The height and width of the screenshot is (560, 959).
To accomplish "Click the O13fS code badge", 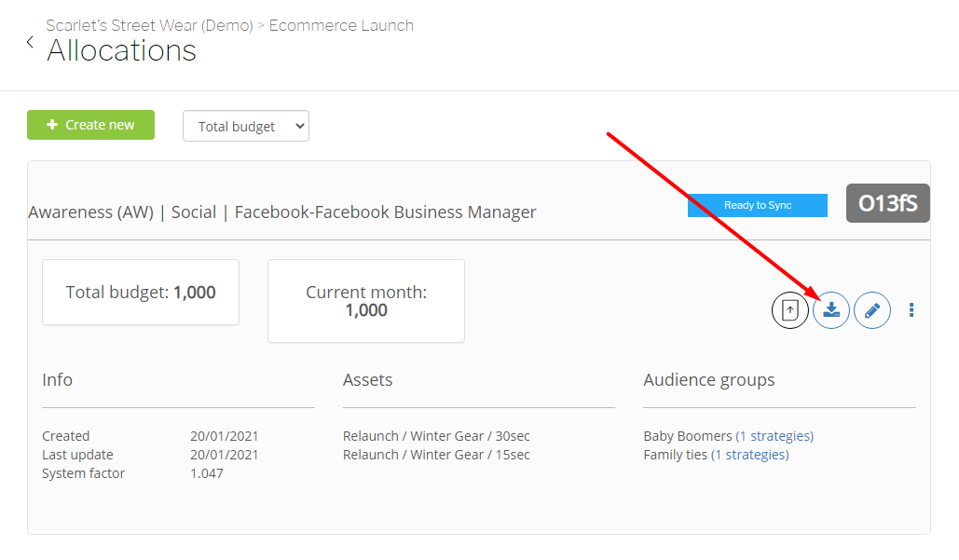I will click(x=887, y=203).
